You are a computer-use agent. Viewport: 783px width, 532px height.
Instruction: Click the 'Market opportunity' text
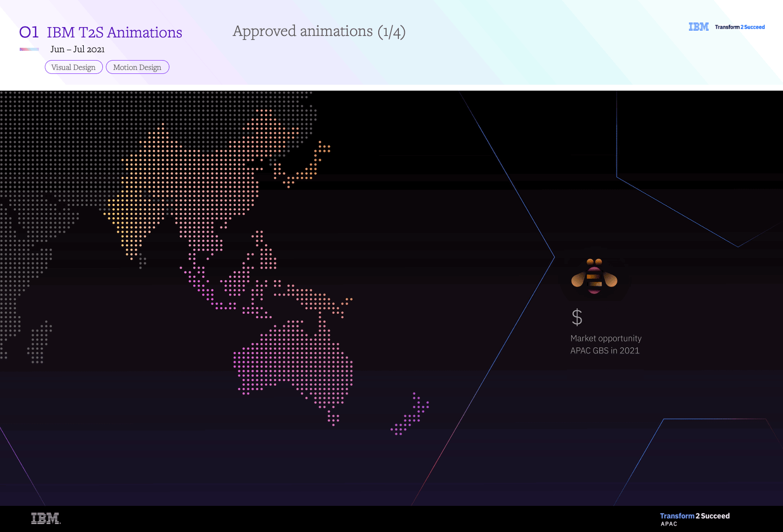(x=606, y=338)
